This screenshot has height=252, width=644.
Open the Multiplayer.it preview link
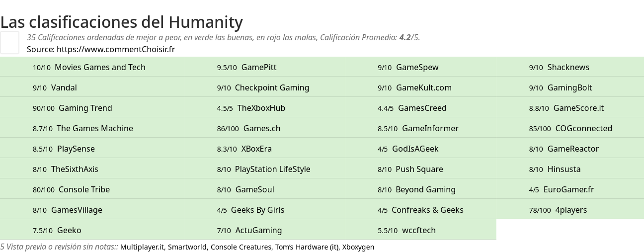pos(142,247)
